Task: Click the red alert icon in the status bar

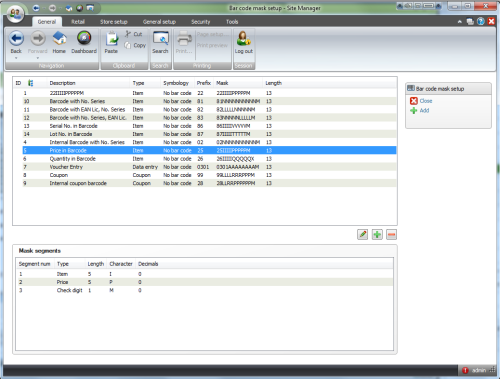Action: tap(465, 370)
